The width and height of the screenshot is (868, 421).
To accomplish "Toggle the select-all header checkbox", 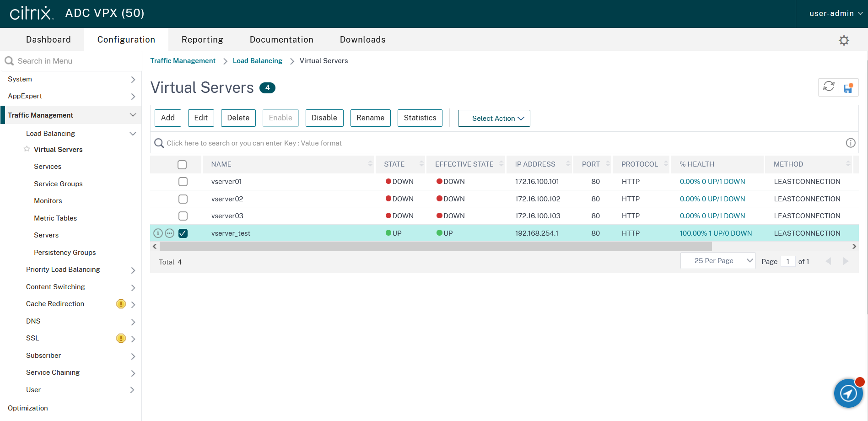I will [182, 164].
